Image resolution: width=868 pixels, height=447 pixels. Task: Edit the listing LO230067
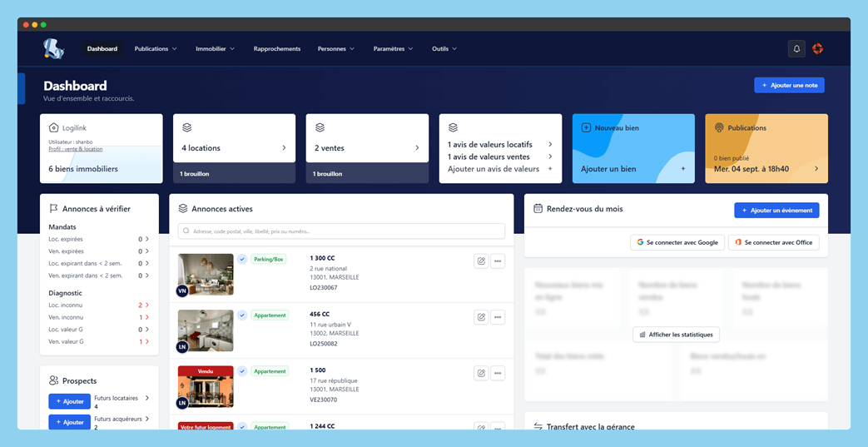pos(481,261)
